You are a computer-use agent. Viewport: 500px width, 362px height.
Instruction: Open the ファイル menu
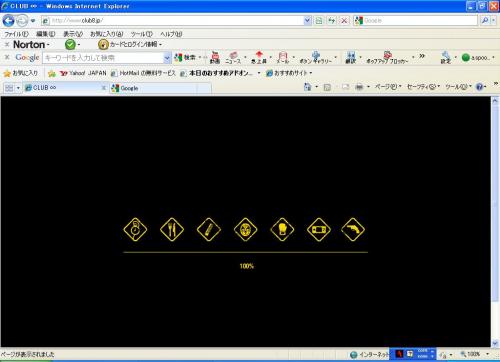(16, 34)
